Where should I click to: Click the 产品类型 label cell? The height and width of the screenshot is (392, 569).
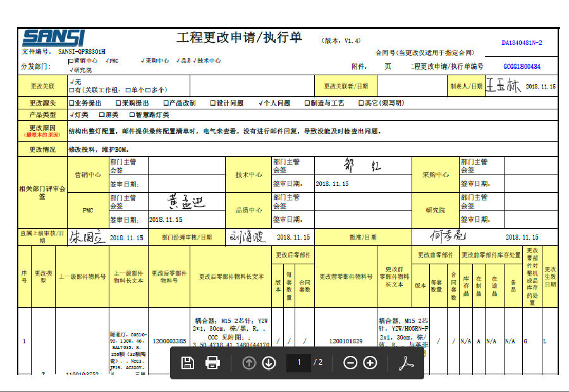coord(42,114)
